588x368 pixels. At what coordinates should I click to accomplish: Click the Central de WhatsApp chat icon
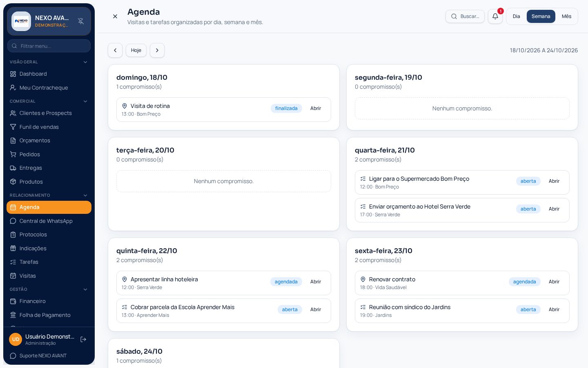click(x=13, y=221)
